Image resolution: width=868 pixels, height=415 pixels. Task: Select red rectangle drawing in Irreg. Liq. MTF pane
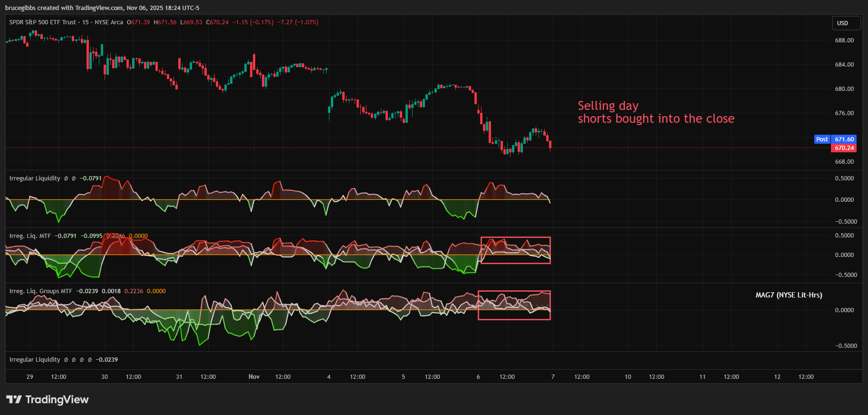(515, 237)
